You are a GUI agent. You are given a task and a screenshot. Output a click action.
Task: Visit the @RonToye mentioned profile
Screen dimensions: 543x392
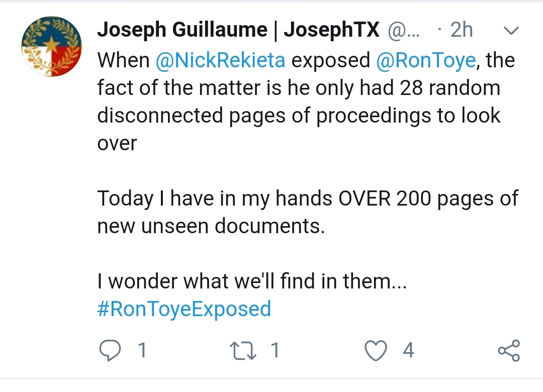tap(426, 60)
